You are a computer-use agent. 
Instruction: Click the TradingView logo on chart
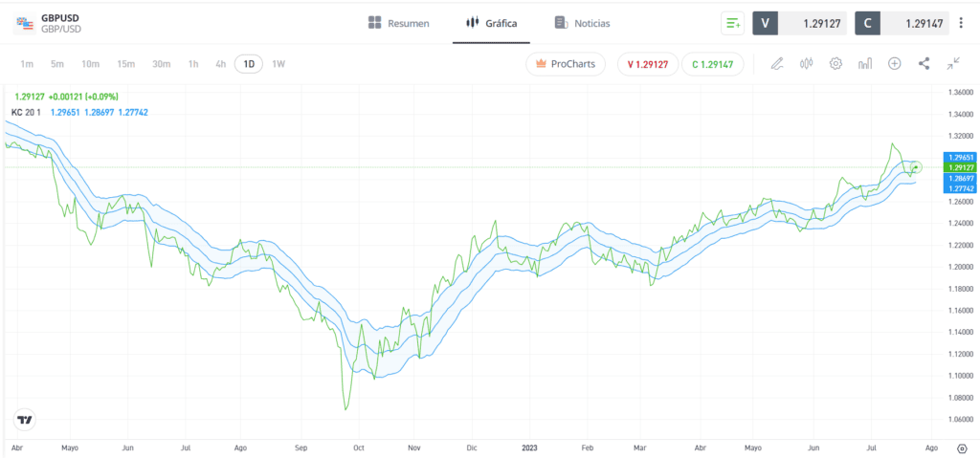pos(25,420)
